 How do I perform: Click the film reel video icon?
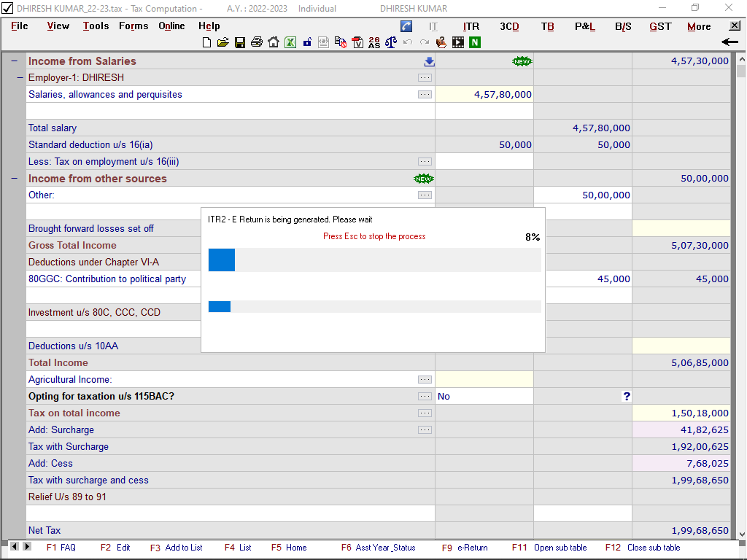tap(458, 42)
